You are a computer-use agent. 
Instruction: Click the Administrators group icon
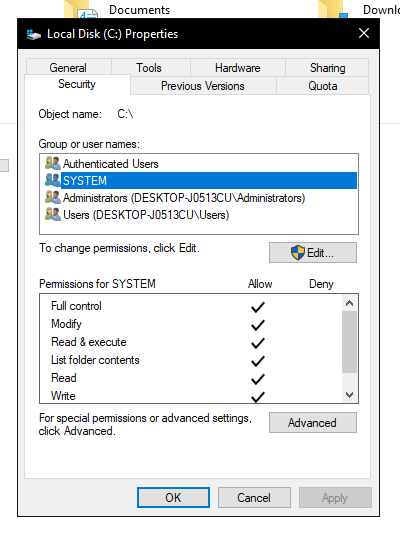(53, 198)
